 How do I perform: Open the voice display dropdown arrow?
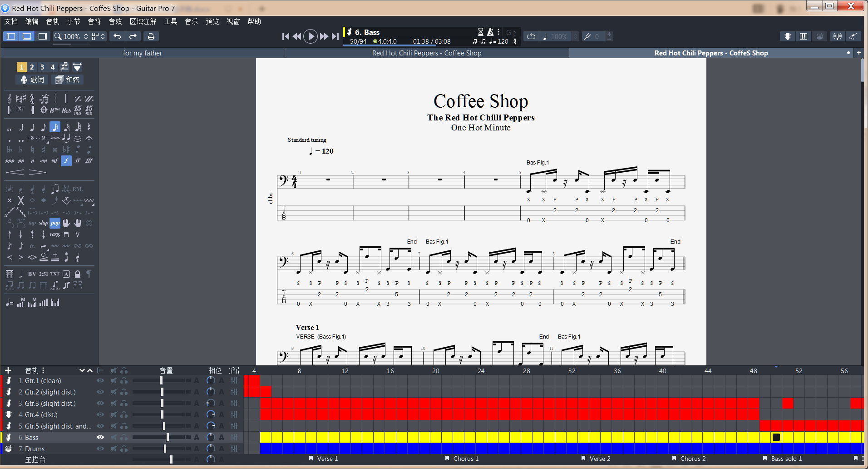77,67
